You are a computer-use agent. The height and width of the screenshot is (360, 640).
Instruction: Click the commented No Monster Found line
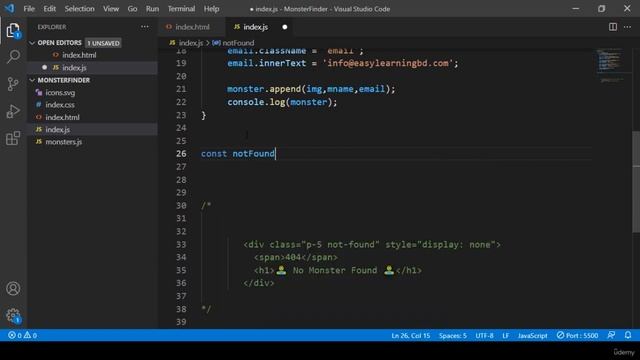(338, 270)
